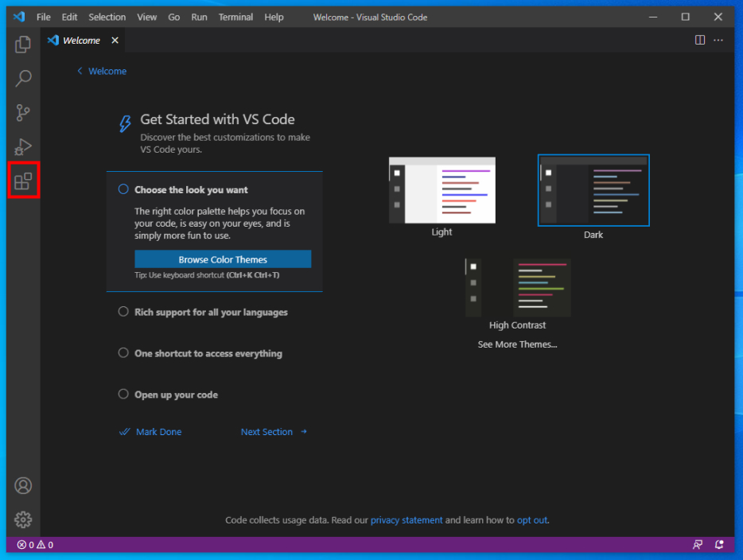Click the VS Code logo in title bar
Image resolution: width=743 pixels, height=560 pixels.
coord(19,17)
